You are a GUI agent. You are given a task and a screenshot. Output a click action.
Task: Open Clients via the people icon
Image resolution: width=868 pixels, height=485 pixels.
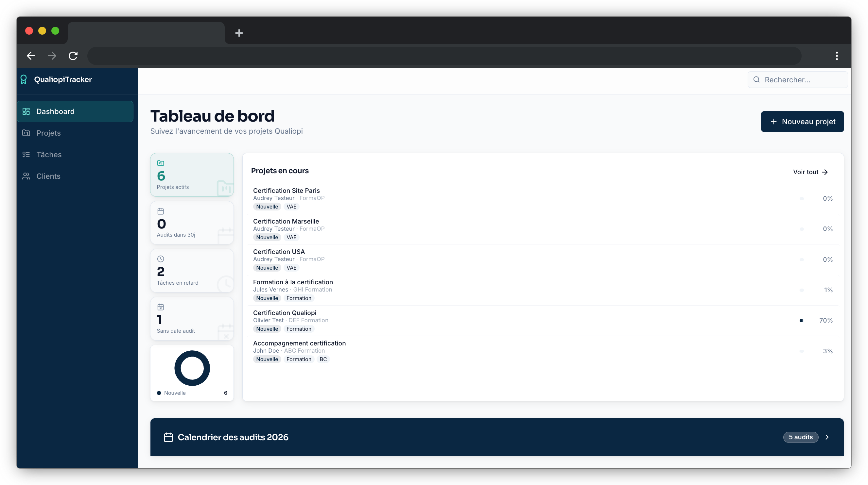pyautogui.click(x=26, y=176)
